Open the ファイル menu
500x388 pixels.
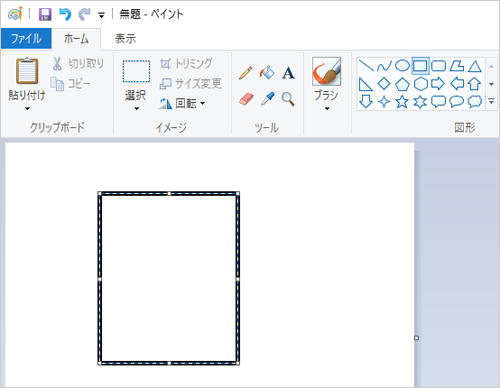point(26,39)
